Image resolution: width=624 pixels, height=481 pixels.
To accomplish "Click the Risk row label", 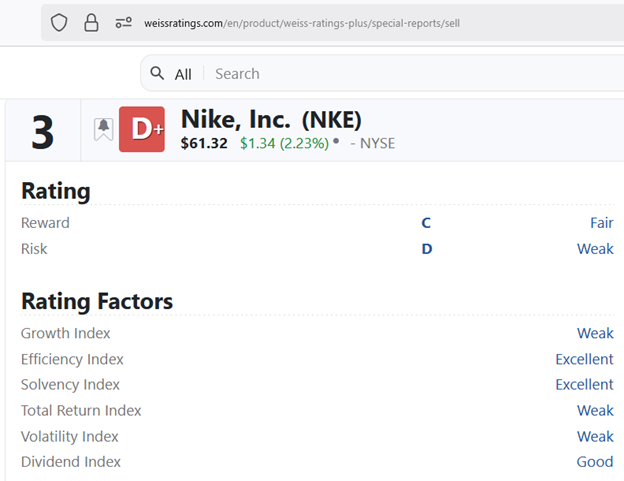I will tap(34, 249).
